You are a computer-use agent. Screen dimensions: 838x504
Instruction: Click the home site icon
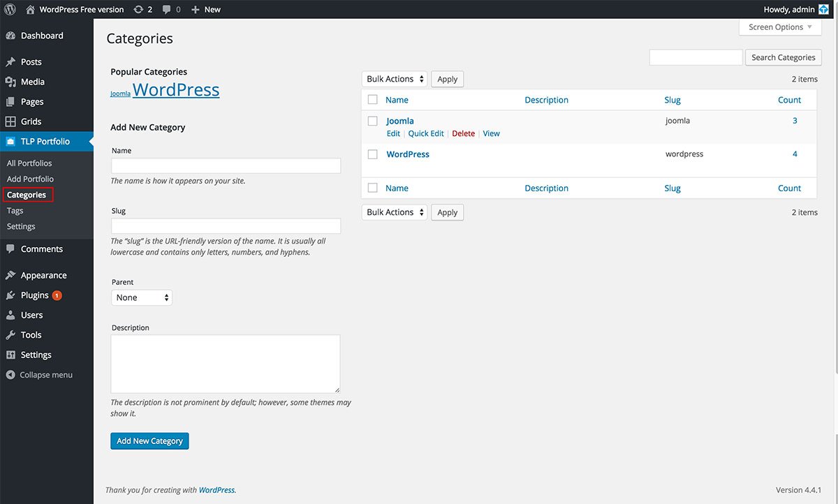(30, 9)
